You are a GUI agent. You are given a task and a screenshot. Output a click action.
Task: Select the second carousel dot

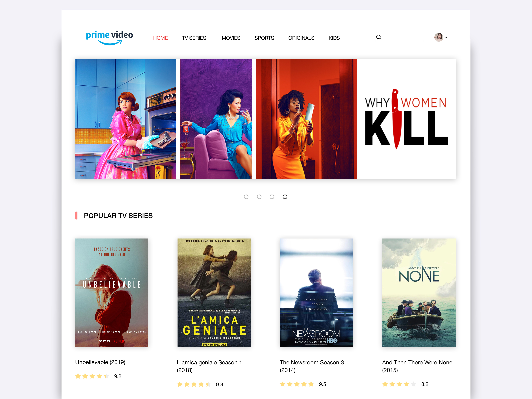click(259, 197)
